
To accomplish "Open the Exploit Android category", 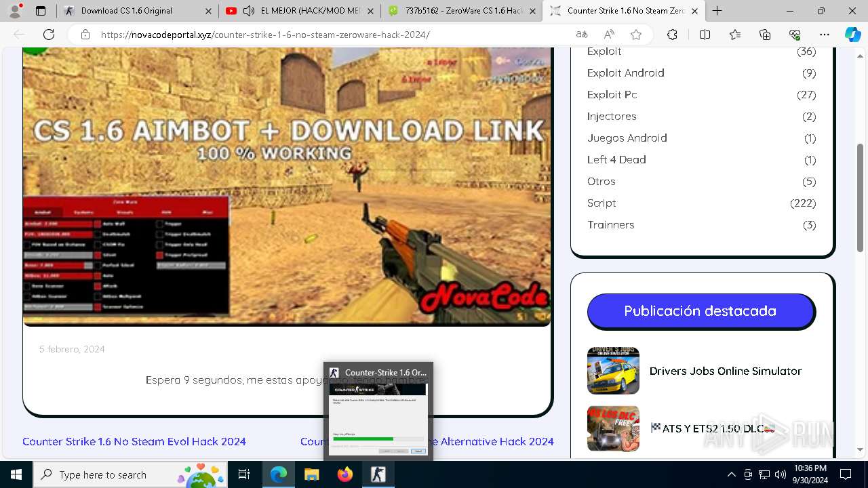I will click(x=625, y=73).
